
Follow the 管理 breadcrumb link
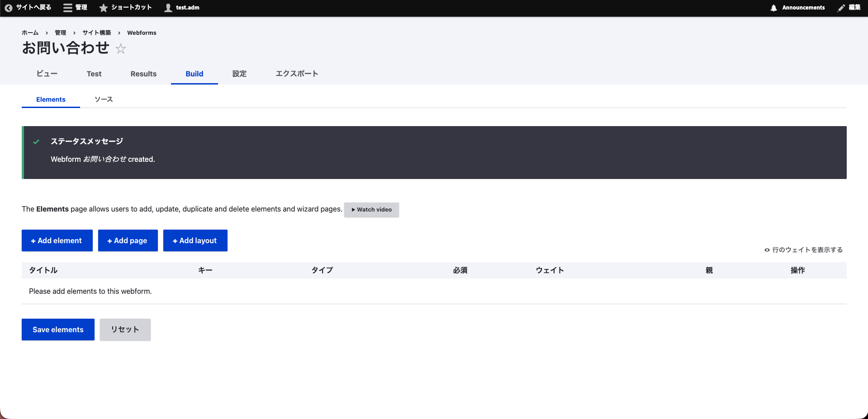(60, 33)
